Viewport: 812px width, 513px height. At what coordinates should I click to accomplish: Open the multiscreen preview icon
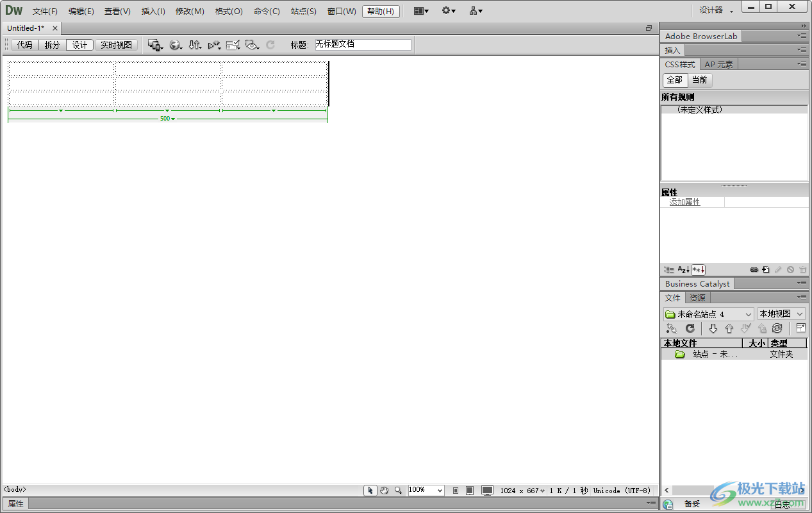coord(155,45)
